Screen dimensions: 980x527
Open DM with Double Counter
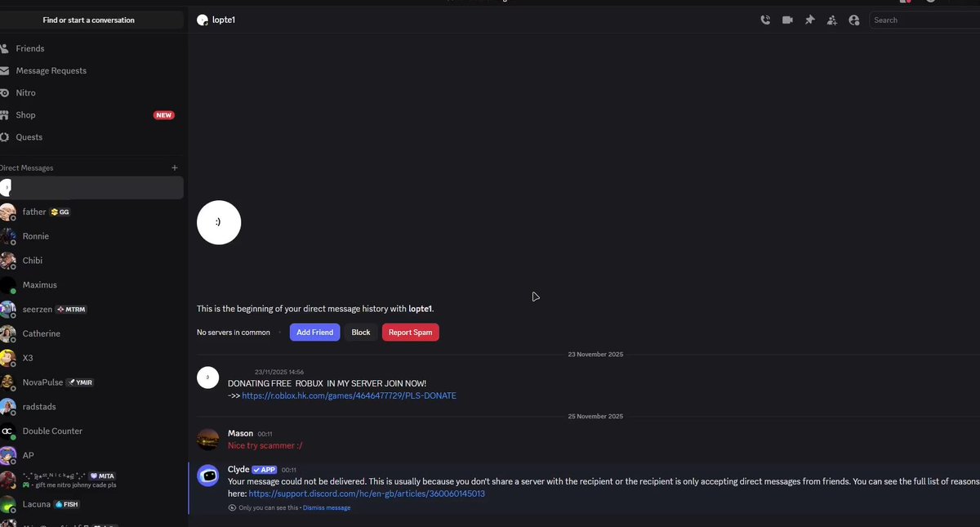pyautogui.click(x=91, y=431)
